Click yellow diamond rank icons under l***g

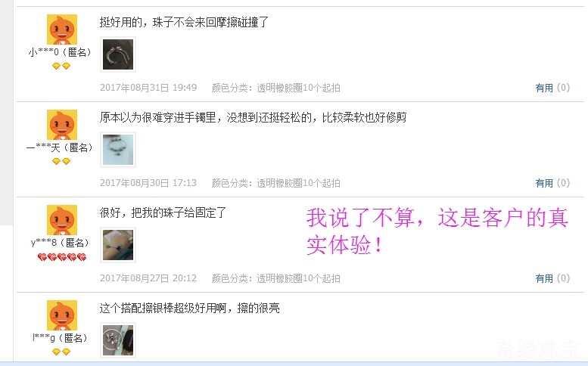tap(61, 352)
